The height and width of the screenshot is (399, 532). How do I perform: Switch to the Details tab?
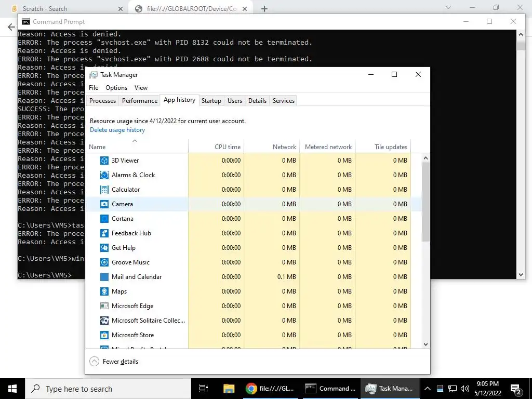coord(257,101)
